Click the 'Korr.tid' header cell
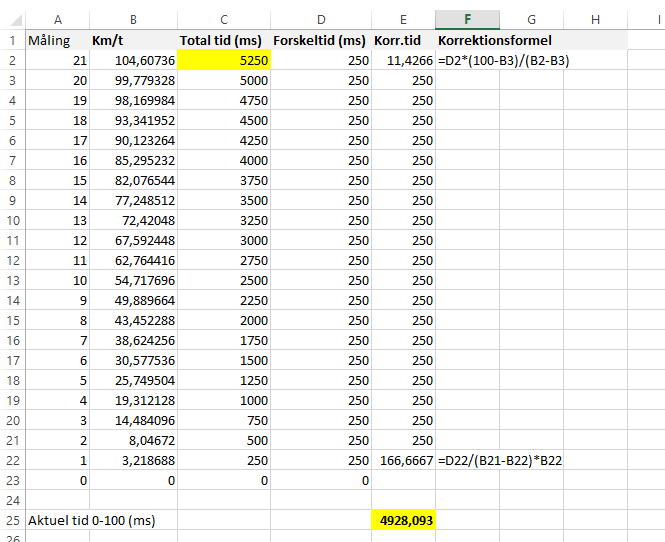 [x=403, y=40]
